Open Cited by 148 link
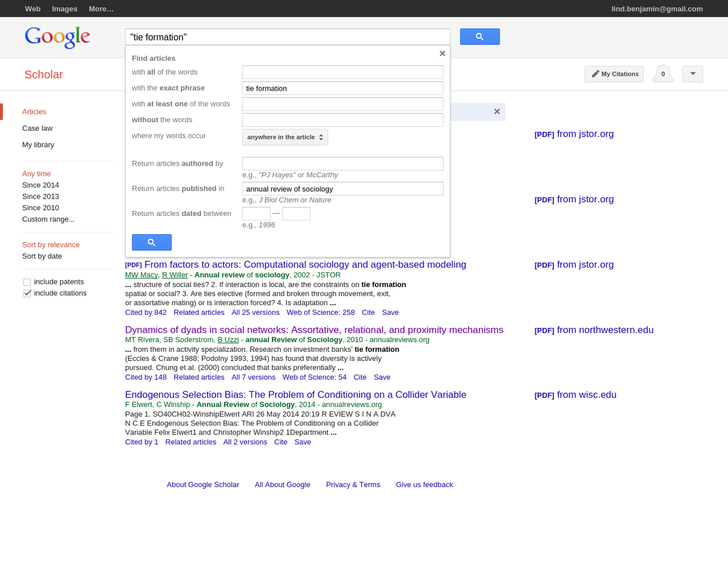 [146, 377]
